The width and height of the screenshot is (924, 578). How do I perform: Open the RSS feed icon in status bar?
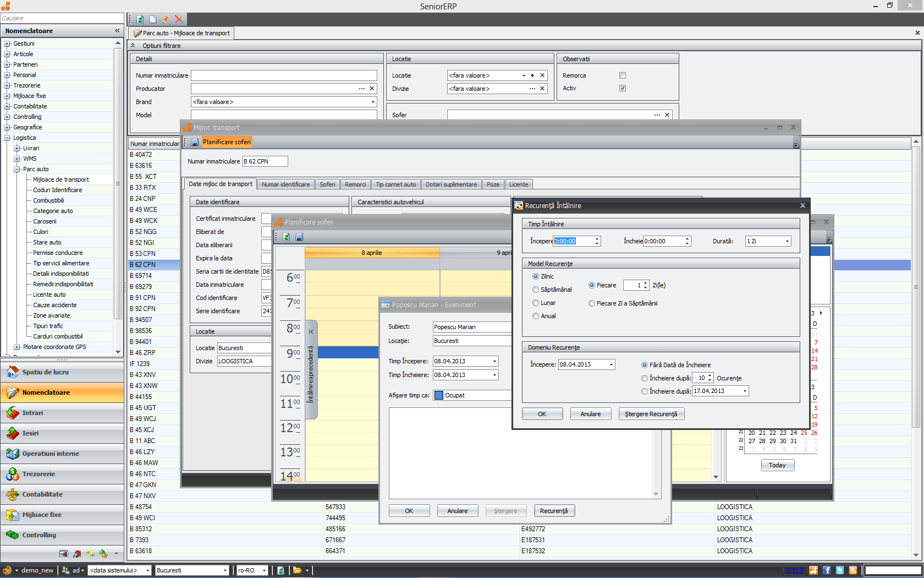853,570
